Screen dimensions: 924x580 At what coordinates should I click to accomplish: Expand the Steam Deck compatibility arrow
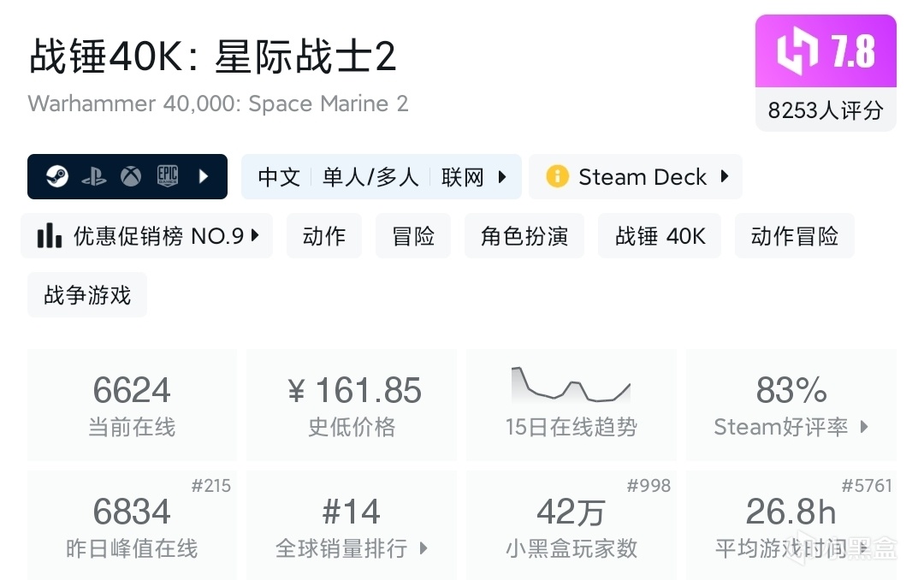(x=725, y=177)
